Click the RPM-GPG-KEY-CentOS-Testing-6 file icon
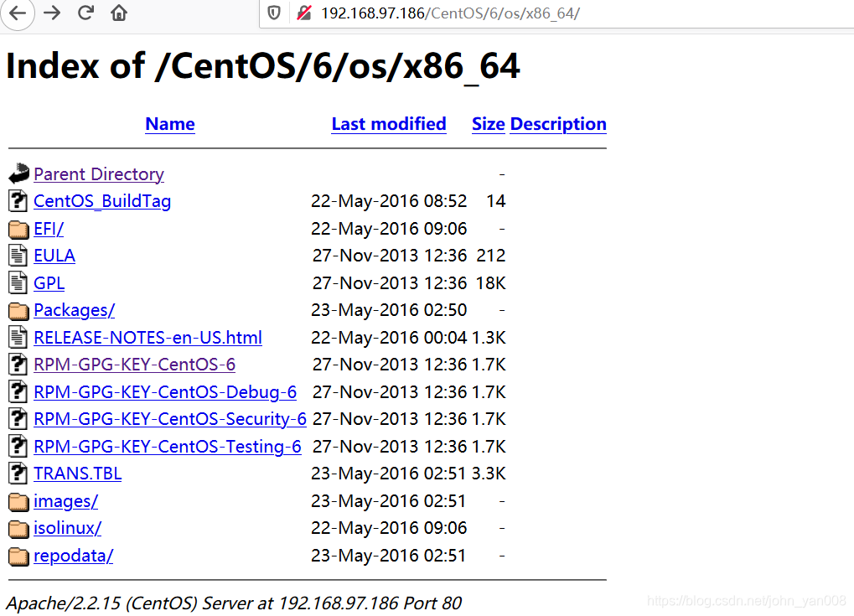Image resolution: width=854 pixels, height=616 pixels. coord(18,446)
